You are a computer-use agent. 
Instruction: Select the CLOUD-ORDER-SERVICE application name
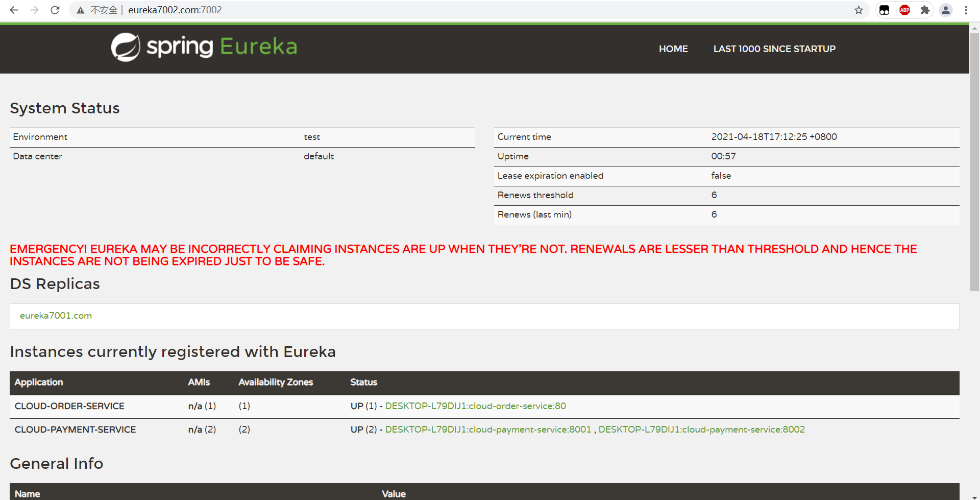[69, 406]
